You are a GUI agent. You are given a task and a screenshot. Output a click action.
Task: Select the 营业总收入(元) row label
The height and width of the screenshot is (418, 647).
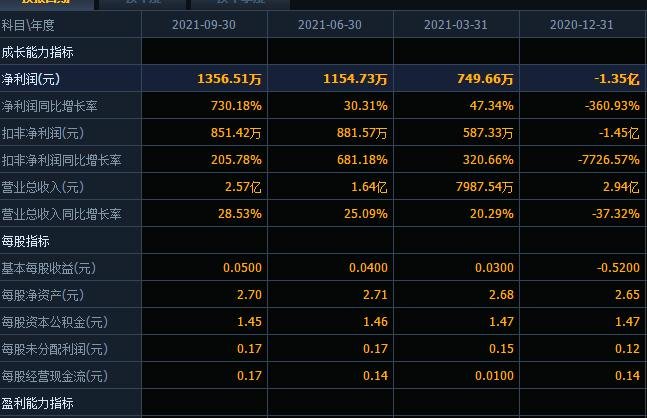click(x=43, y=187)
